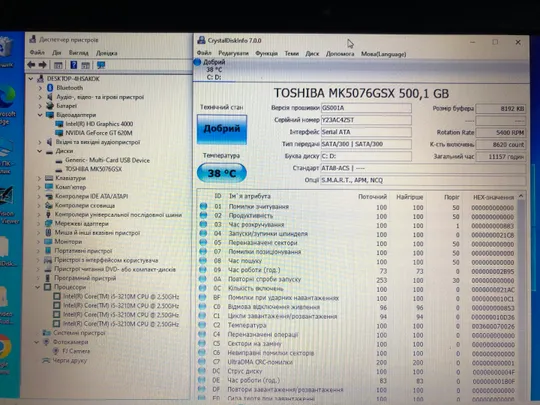Screen dimensions: 540x405
Task: Open Теми menu in CrystalDiskInfo
Action: tap(291, 54)
